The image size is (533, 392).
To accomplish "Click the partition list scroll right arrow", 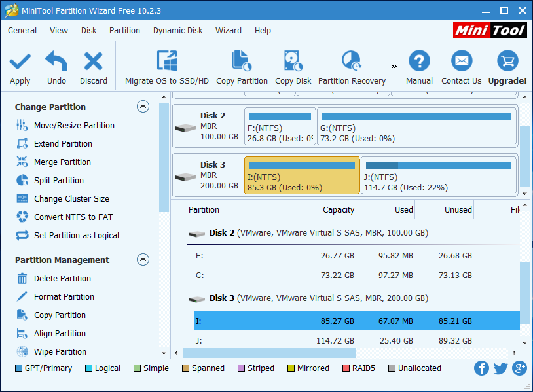I will coord(515,353).
